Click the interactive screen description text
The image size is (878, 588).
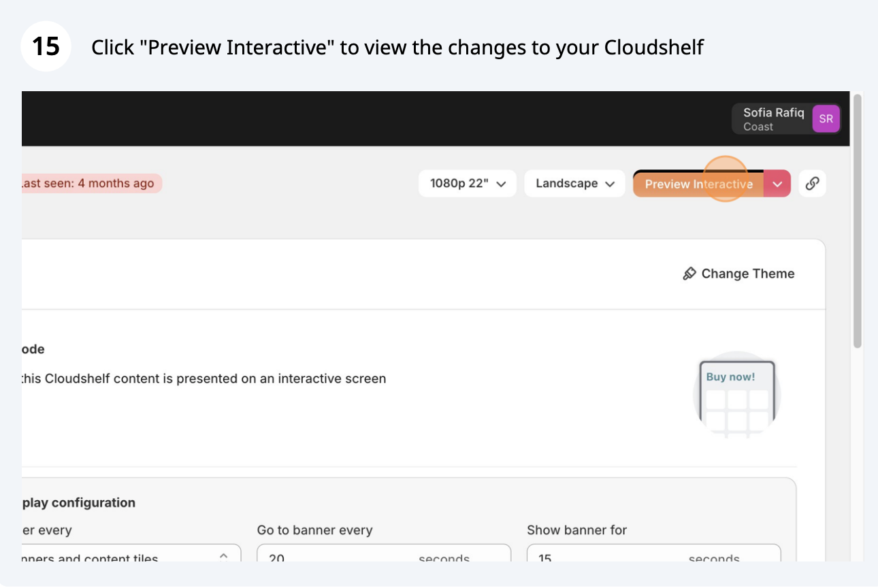[x=204, y=378]
